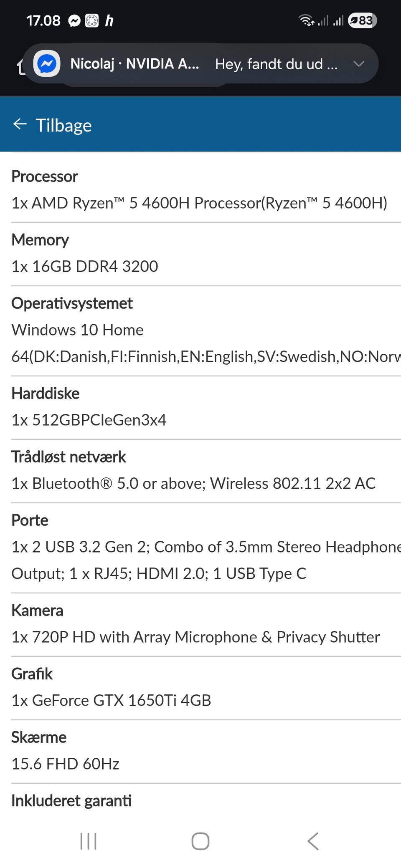The width and height of the screenshot is (401, 868).
Task: Tap the Memory row showing 16GB DDR4
Action: [x=85, y=266]
